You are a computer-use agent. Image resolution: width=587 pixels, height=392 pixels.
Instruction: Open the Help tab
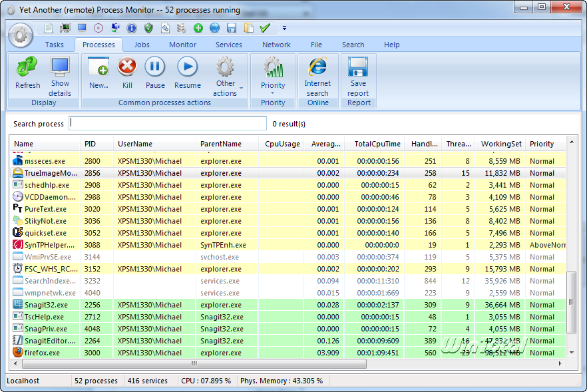(391, 45)
